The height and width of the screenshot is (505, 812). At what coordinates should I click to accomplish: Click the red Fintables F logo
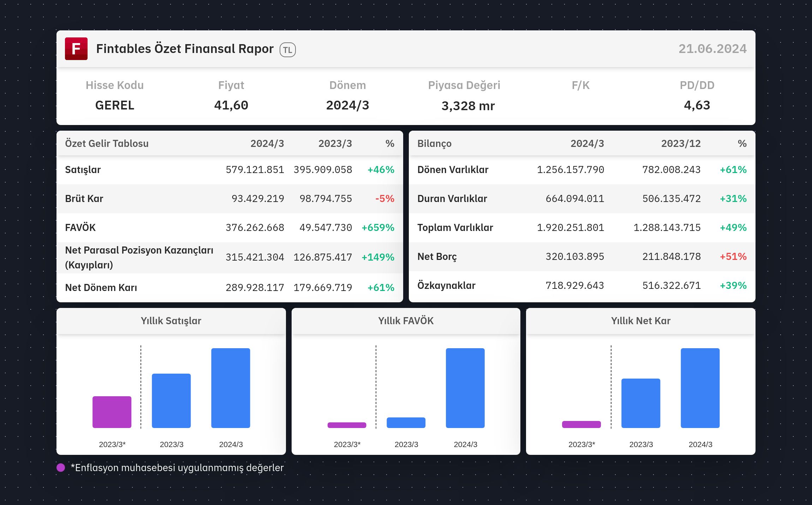[76, 49]
